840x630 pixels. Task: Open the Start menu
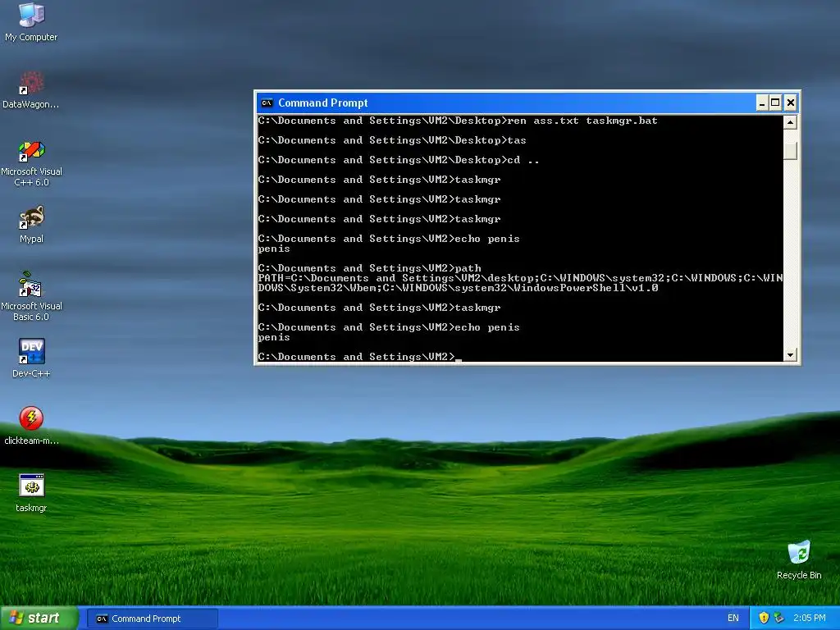click(x=39, y=618)
